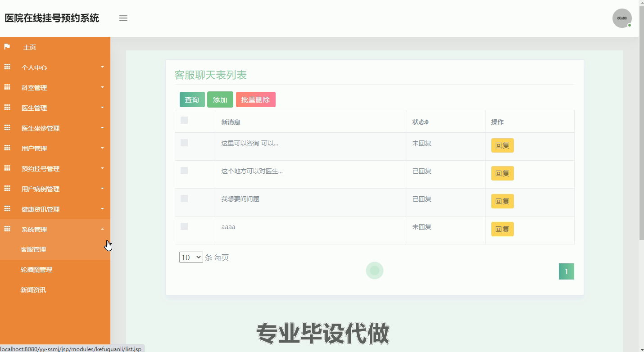Expand 科室管理 dropdown arrow
Image resolution: width=644 pixels, height=352 pixels.
[102, 87]
